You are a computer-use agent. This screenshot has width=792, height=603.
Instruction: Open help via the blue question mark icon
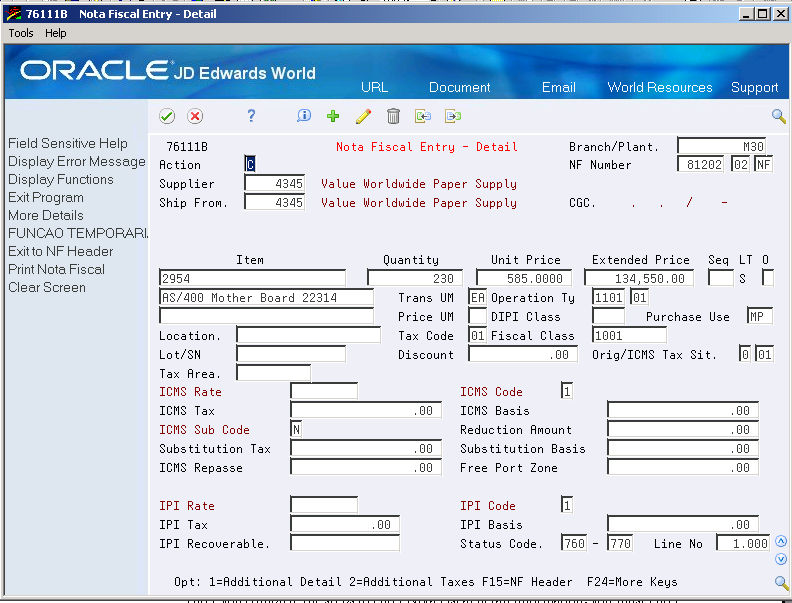coord(251,116)
